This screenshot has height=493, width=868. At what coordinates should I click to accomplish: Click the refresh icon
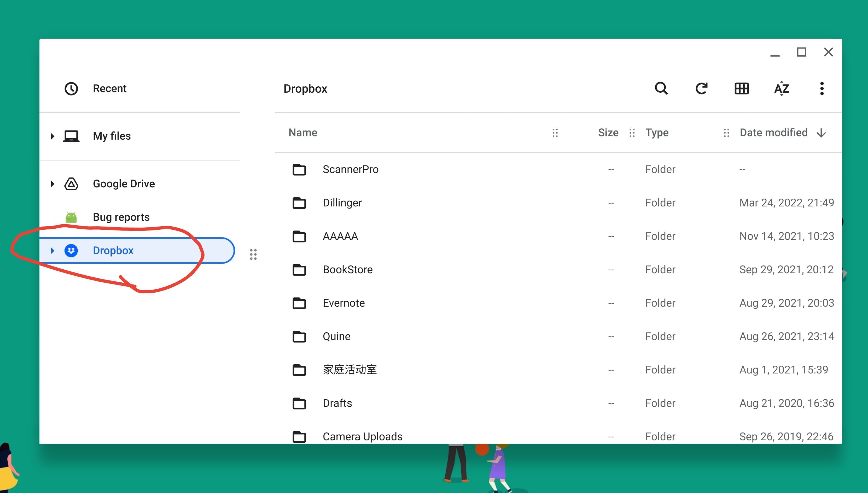(x=701, y=89)
